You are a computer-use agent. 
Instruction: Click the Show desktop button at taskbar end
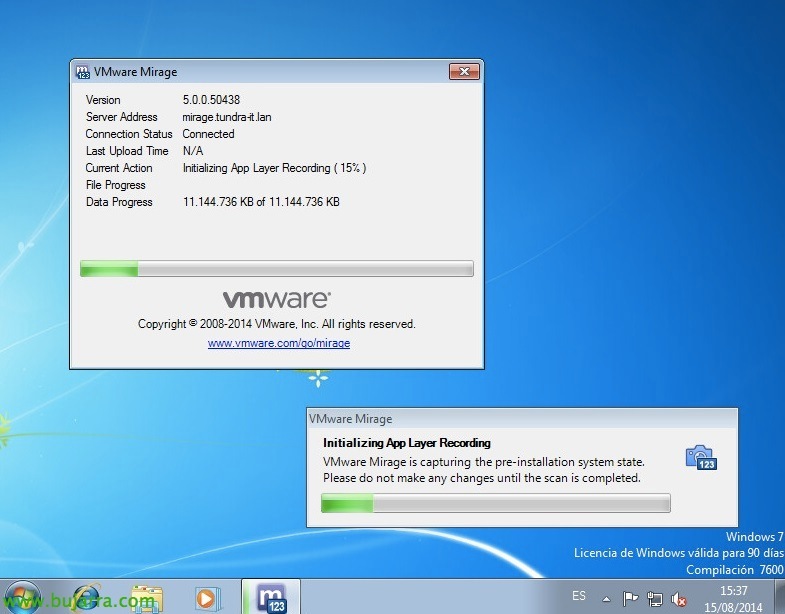pyautogui.click(x=780, y=597)
